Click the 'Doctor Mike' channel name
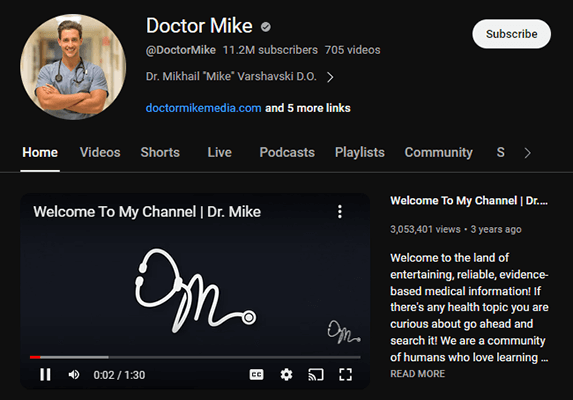 pyautogui.click(x=199, y=26)
